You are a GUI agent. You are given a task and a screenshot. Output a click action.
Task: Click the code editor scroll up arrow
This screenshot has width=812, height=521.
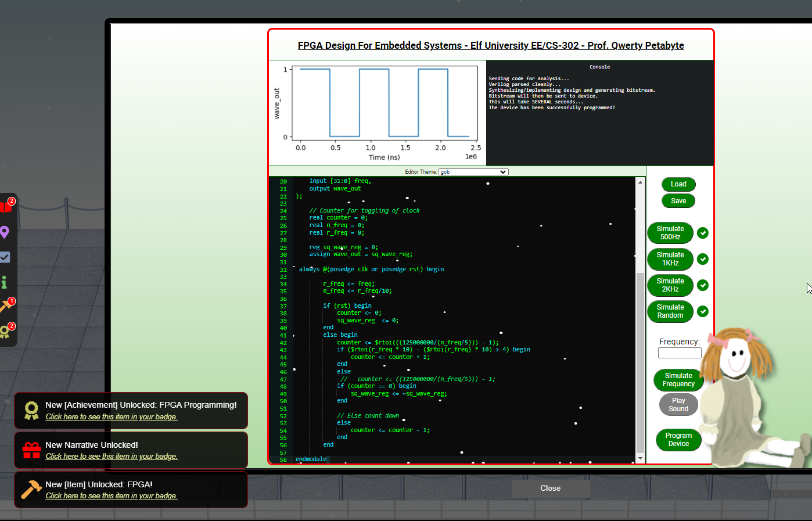(640, 182)
